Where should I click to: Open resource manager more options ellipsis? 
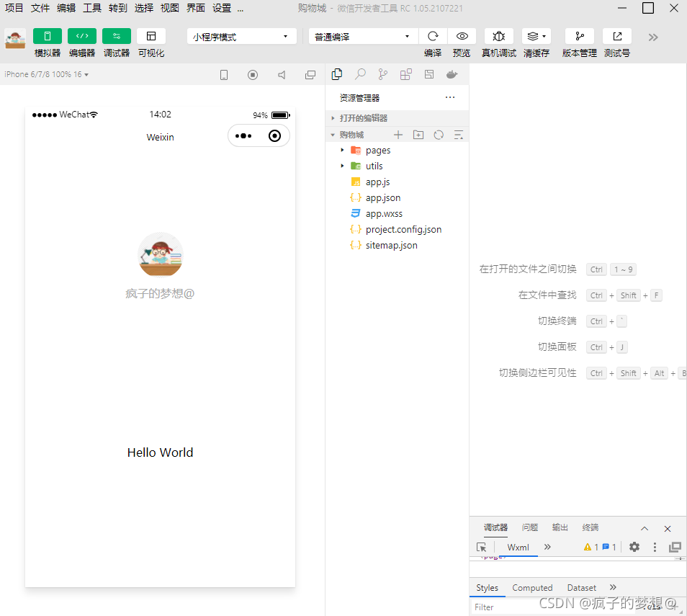tap(450, 97)
